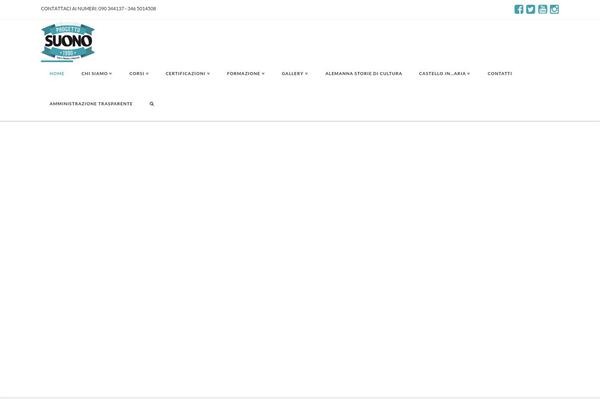
Task: Open the Instagram social icon
Action: [554, 9]
